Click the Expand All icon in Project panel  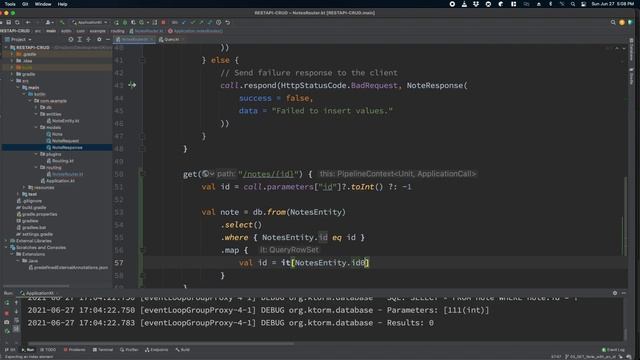coord(80,40)
